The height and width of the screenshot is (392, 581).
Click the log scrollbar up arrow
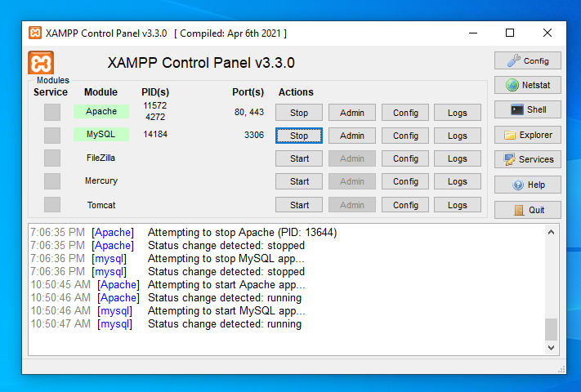551,232
